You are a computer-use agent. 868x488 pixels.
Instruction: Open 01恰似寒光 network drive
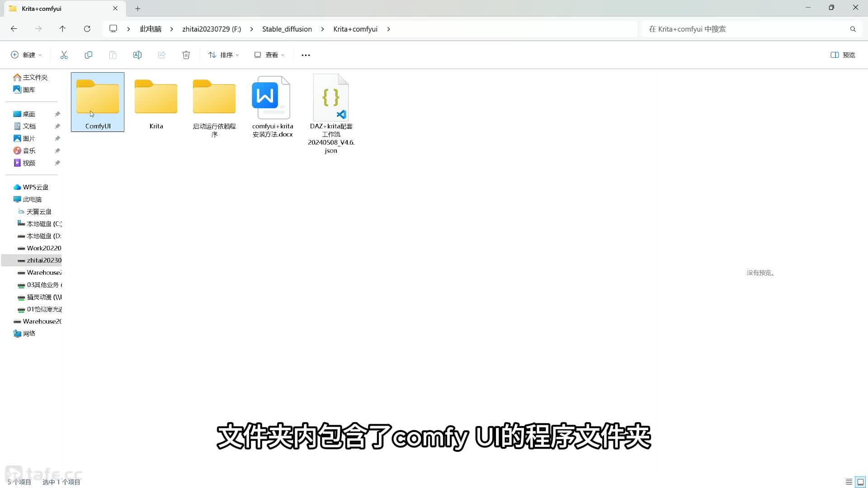[39, 309]
